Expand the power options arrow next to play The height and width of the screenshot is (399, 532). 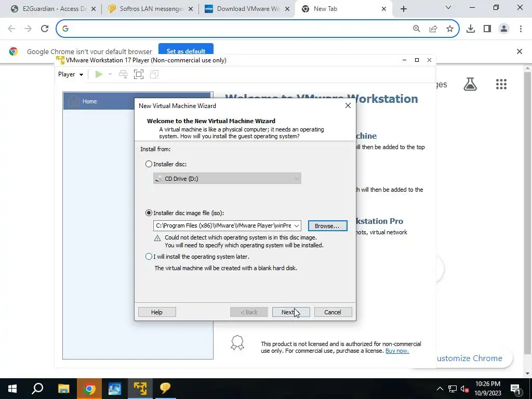pyautogui.click(x=110, y=74)
